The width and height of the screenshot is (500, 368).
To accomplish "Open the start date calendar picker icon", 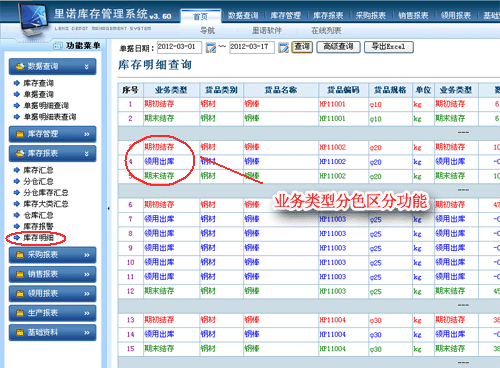I will [x=211, y=48].
